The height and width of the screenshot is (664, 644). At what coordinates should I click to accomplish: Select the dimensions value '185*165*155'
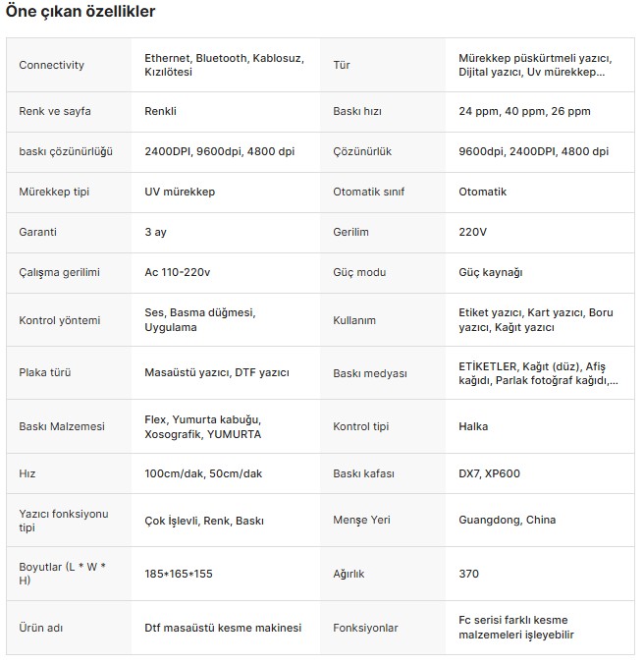pos(178,574)
